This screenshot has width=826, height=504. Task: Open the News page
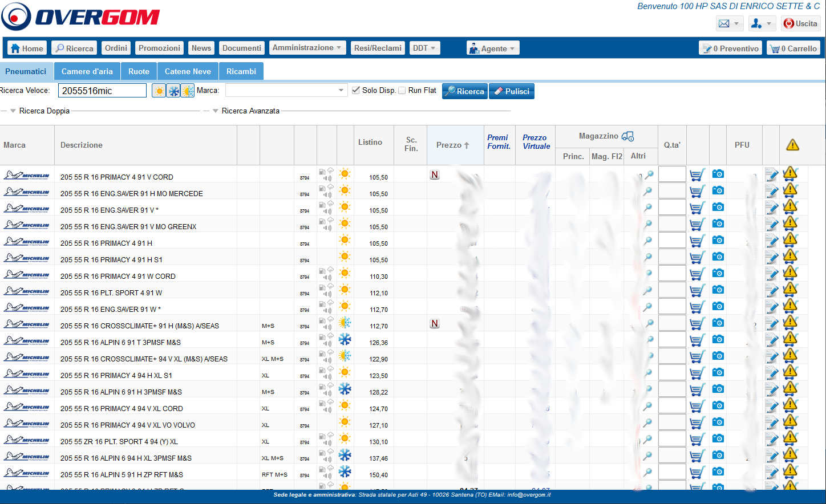pyautogui.click(x=201, y=48)
